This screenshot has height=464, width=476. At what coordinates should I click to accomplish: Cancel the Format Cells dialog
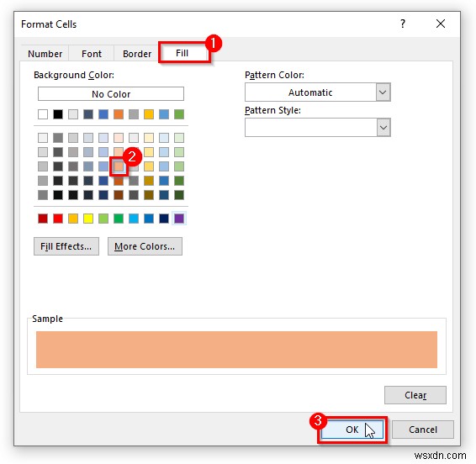coord(423,430)
